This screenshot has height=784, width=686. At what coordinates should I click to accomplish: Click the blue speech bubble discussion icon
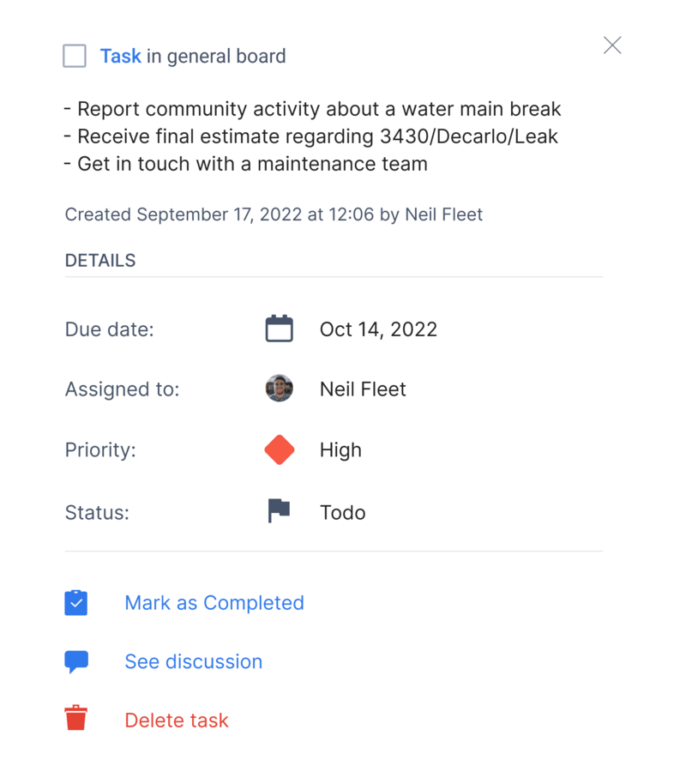pos(75,660)
